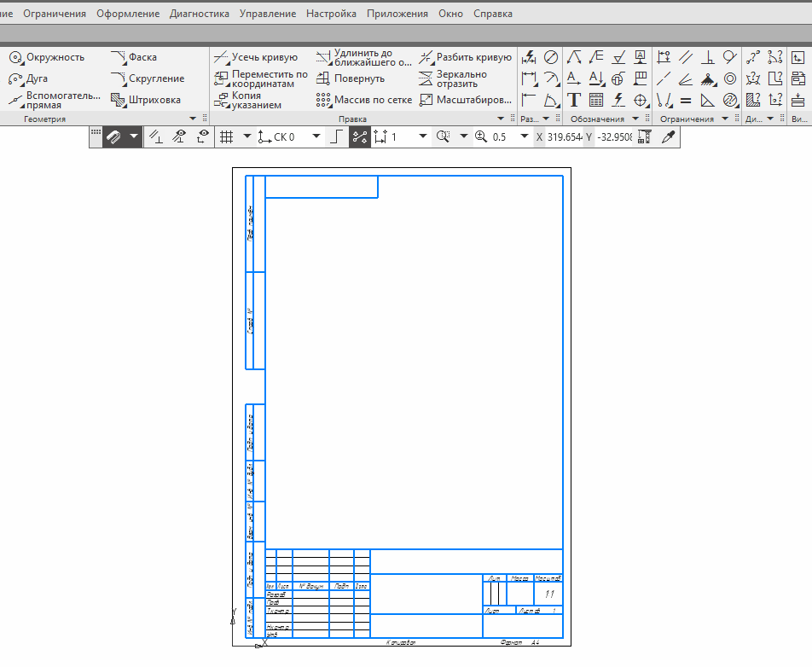This screenshot has height=667, width=812.
Task: Insert text with the large T icon
Action: [574, 100]
